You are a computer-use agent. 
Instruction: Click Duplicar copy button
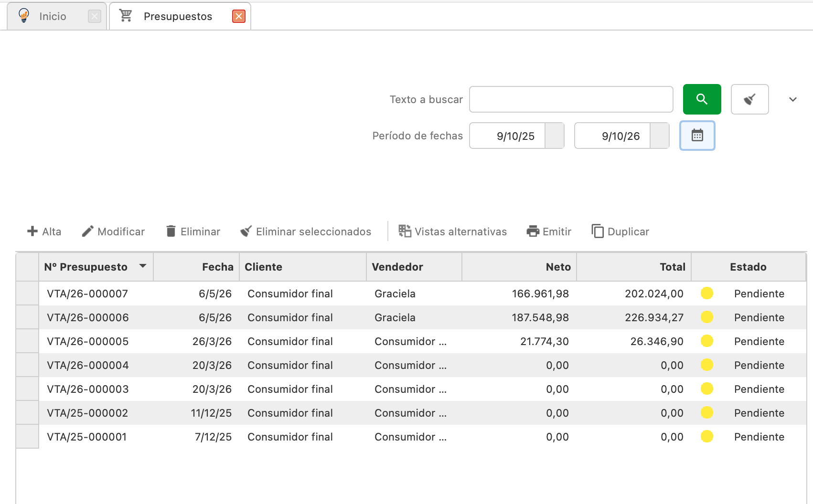[620, 231]
